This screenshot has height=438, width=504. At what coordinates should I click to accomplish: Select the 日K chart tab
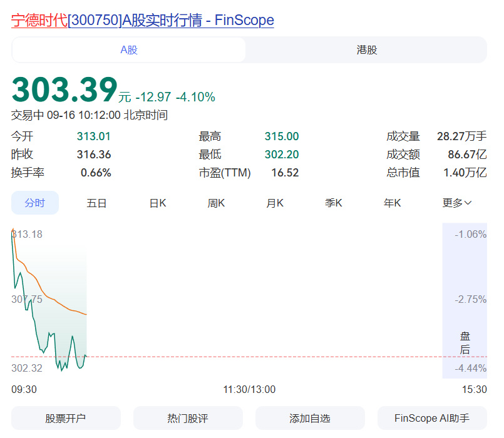(158, 203)
